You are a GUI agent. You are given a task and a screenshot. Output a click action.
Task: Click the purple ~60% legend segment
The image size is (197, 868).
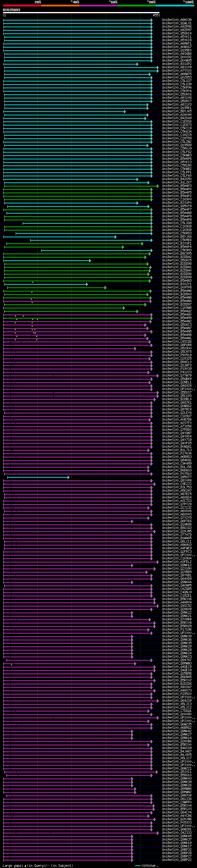tap(98, 6)
